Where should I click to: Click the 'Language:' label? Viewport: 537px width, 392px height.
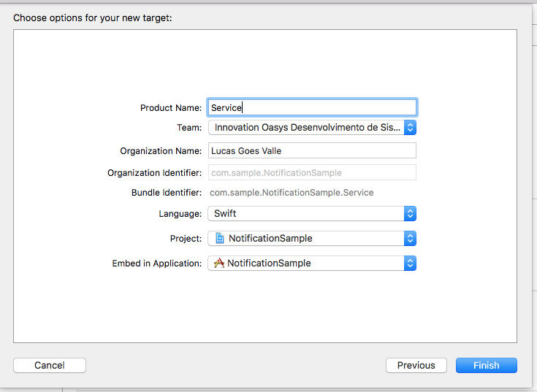[180, 214]
